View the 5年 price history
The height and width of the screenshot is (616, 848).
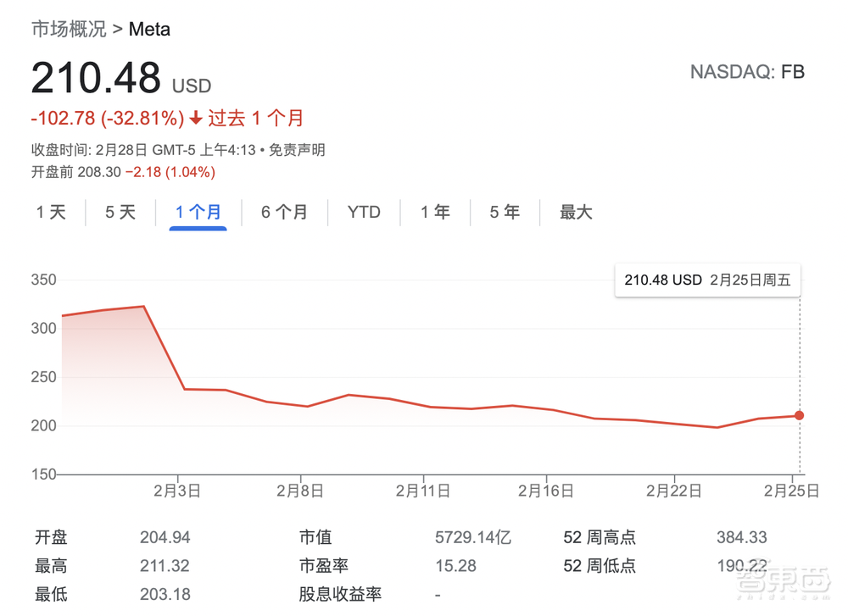504,212
